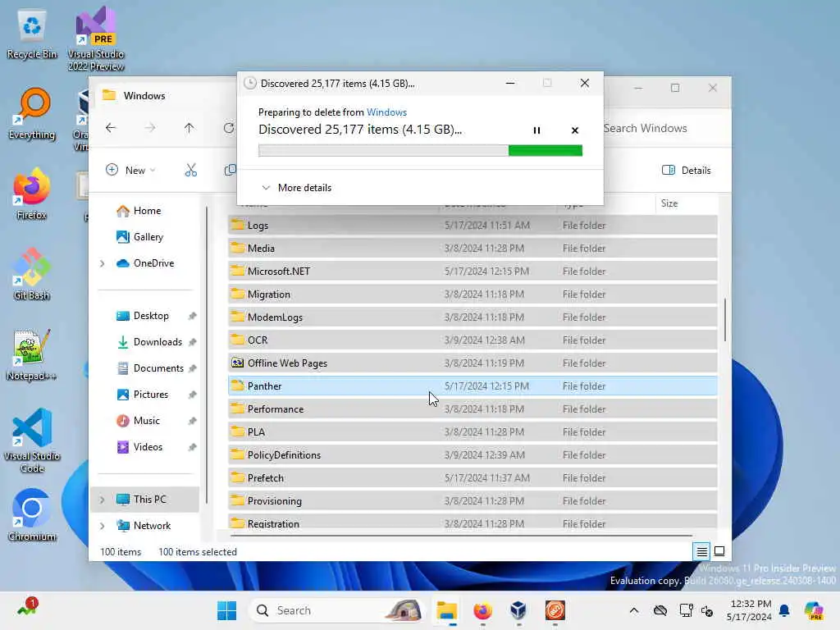Pause the delete operation

click(536, 130)
